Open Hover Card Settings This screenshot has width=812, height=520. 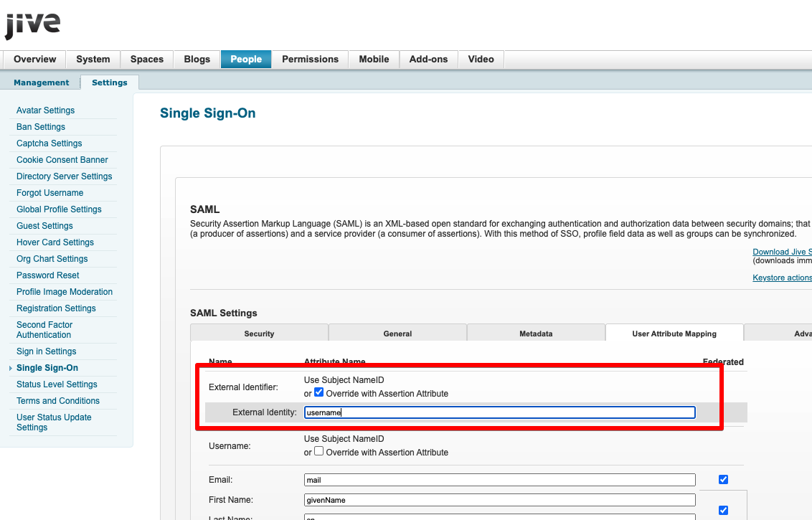[55, 243]
